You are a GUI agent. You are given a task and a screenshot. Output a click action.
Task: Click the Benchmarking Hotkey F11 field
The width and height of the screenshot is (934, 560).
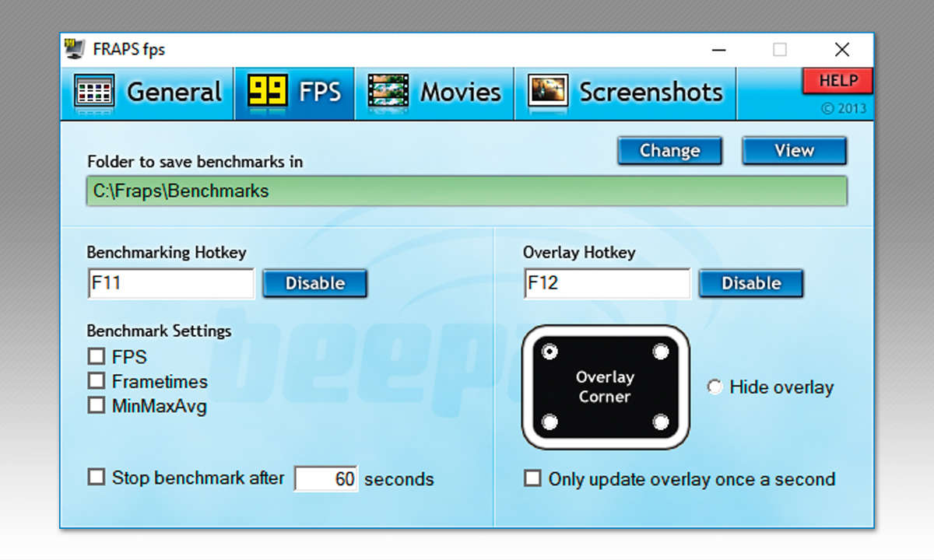(170, 283)
